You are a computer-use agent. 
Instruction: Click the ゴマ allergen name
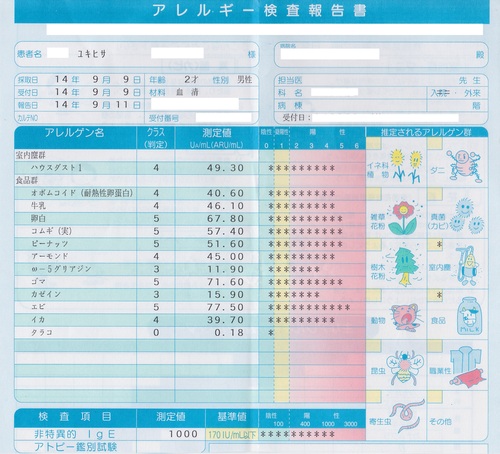38,282
